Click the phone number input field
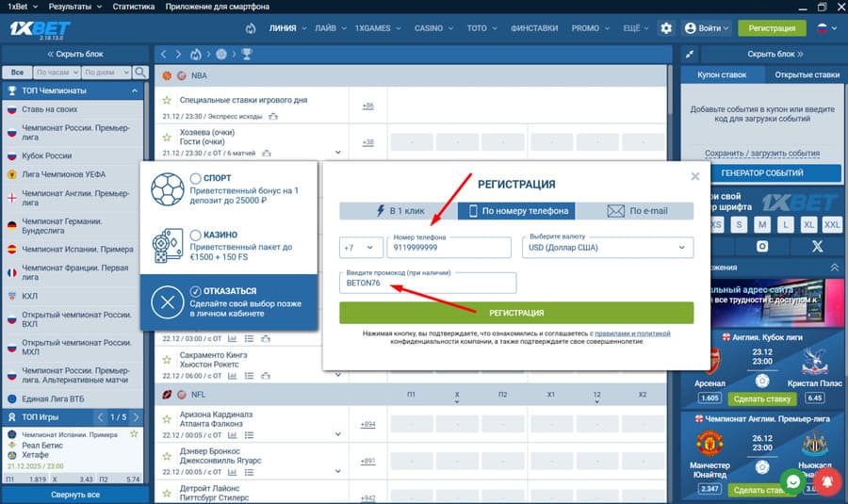 pos(448,248)
